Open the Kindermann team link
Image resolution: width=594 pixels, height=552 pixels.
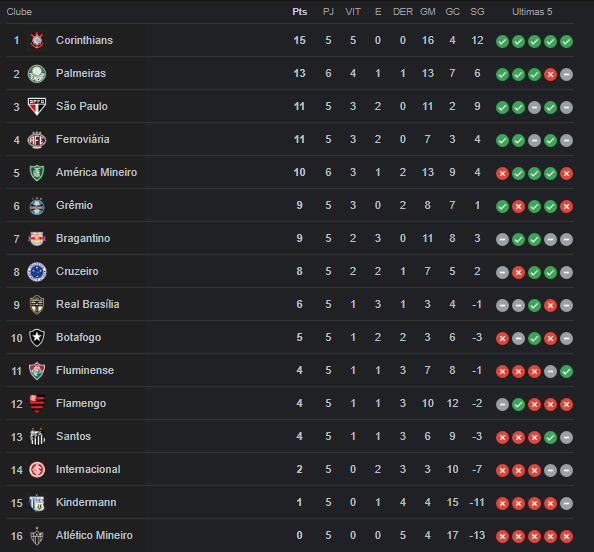[x=86, y=502]
